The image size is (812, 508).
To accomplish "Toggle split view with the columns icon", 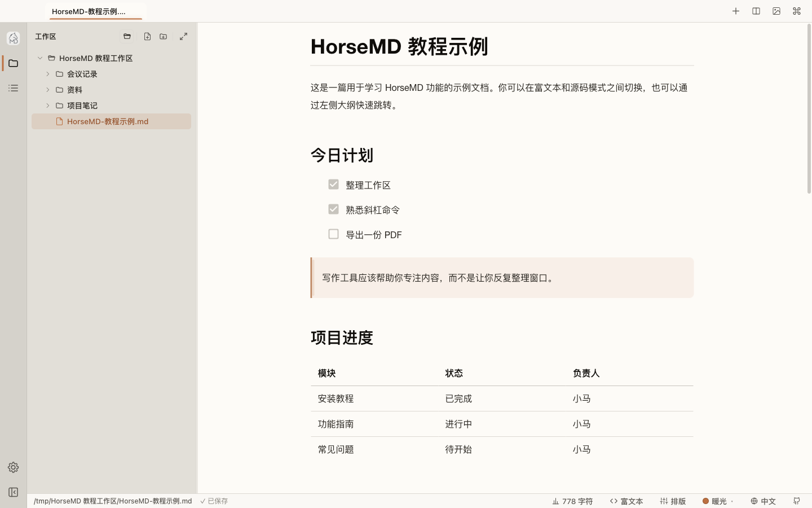I will tap(756, 11).
